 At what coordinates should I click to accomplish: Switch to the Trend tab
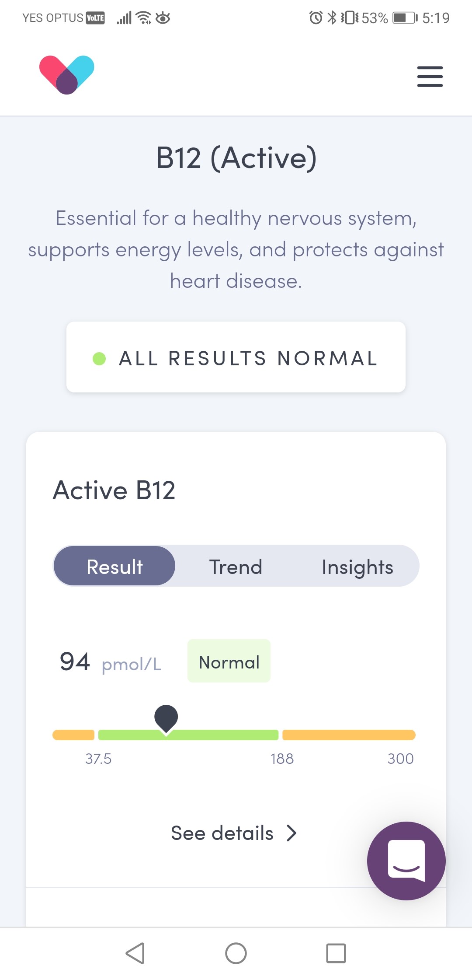coord(236,567)
